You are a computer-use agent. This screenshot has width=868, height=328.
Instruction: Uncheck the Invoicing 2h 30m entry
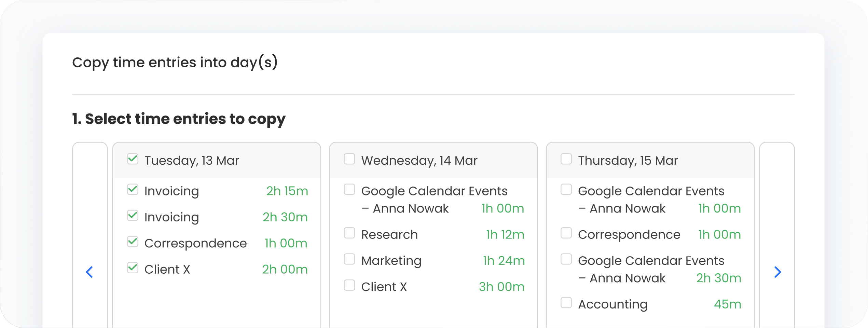click(x=133, y=216)
